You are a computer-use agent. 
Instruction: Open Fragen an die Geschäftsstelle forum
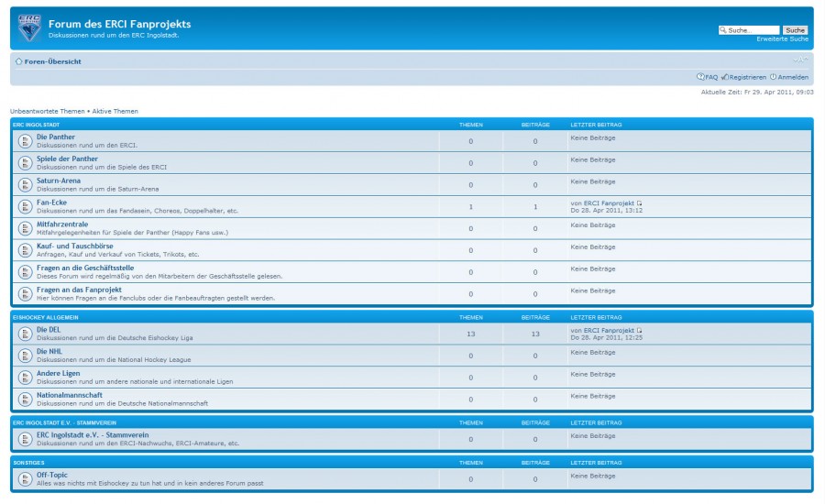click(x=85, y=268)
